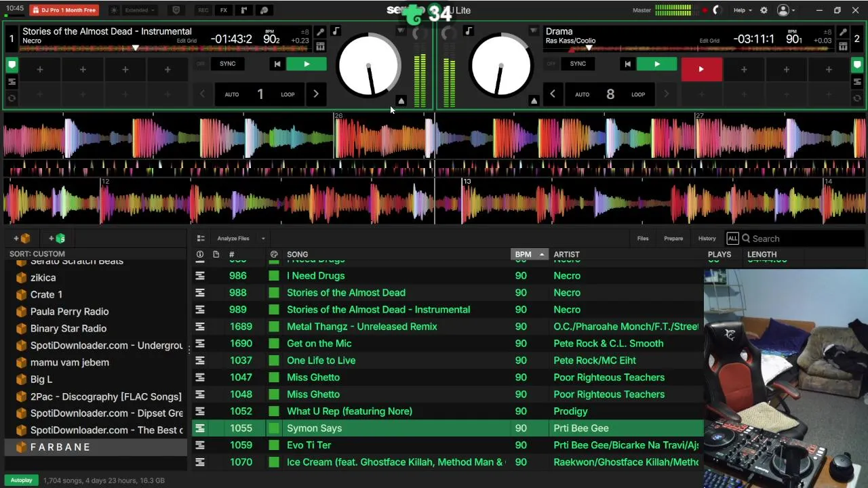Open deck 1 platter dropdown triangle
868x488 pixels.
[401, 31]
